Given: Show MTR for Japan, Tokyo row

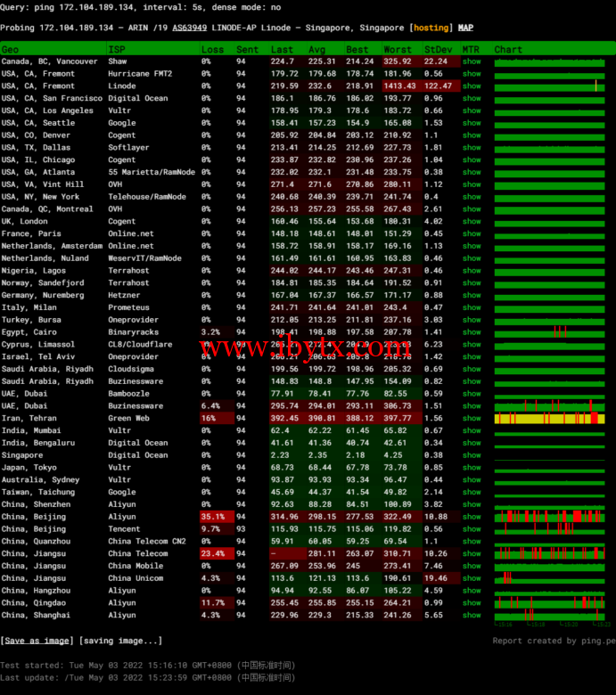Looking at the screenshot, I should 472,468.
